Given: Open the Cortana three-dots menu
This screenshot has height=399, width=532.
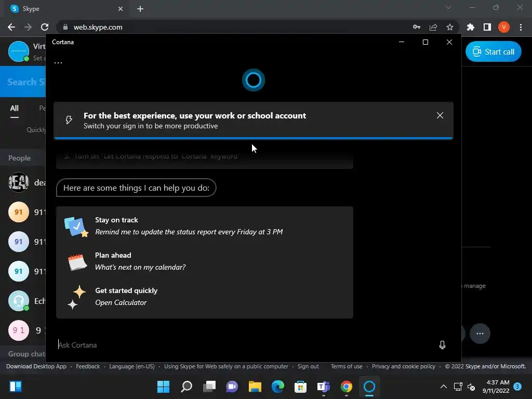Looking at the screenshot, I should pos(58,63).
